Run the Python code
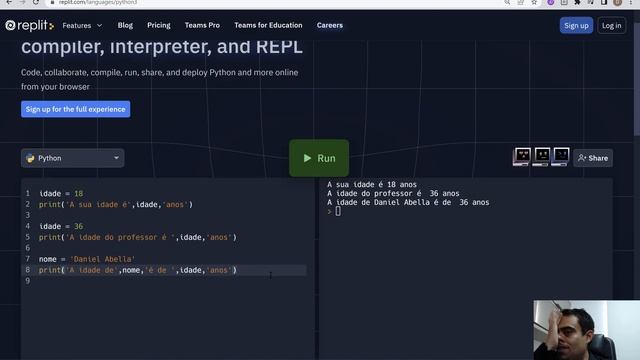640x360 pixels. 319,158
